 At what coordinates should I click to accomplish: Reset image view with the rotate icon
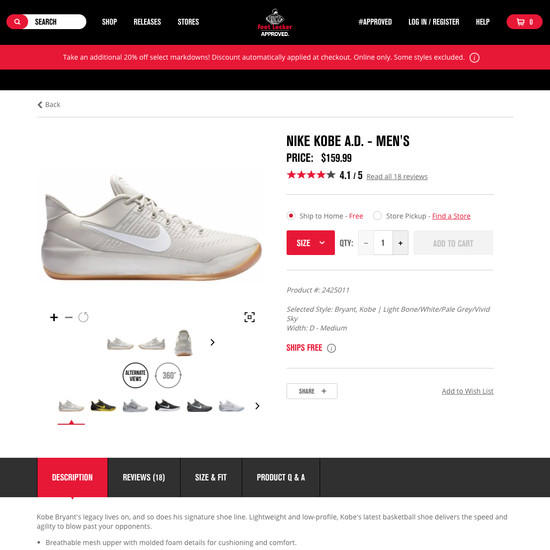83,317
